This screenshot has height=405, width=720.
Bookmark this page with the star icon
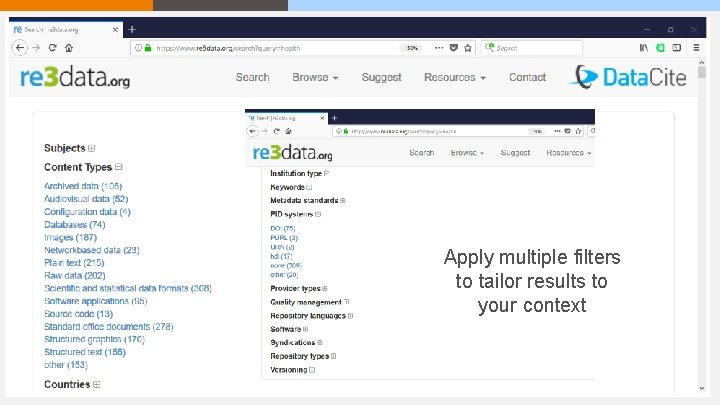[x=468, y=48]
